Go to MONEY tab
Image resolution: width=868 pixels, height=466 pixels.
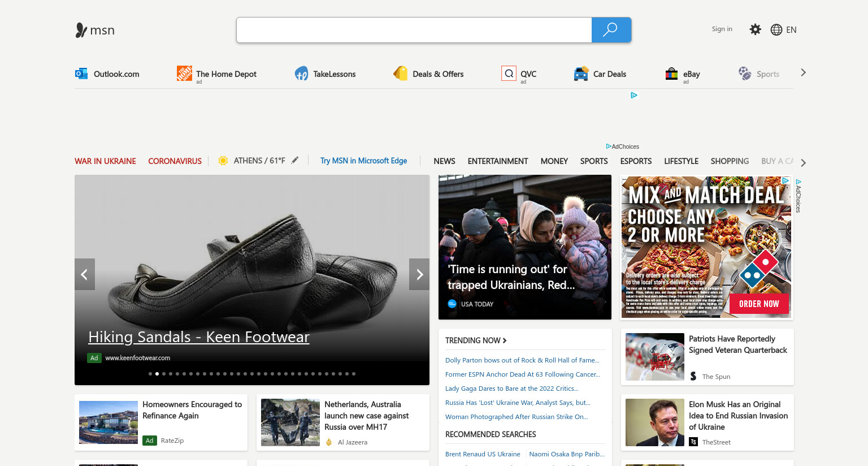pos(554,161)
